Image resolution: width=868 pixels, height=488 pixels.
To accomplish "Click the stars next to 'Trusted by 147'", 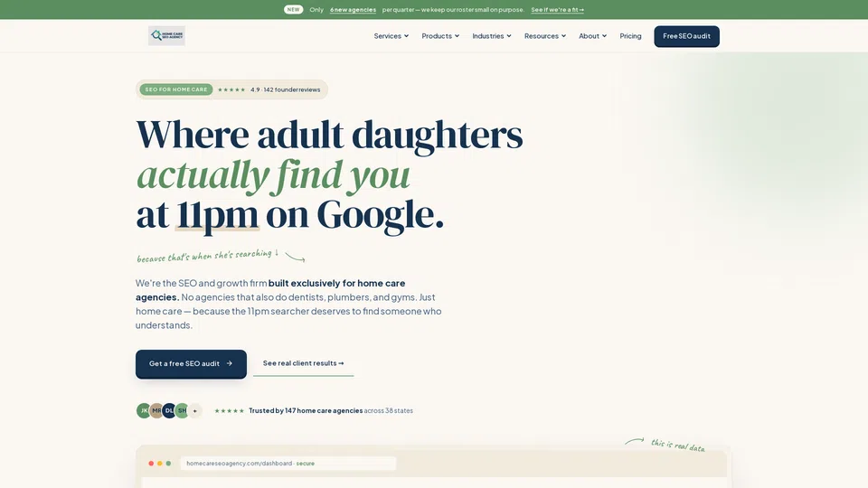I will point(229,410).
